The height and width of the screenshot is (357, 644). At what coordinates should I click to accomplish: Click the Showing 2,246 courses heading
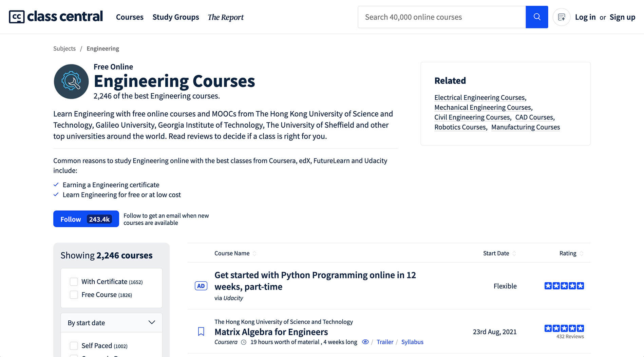107,255
